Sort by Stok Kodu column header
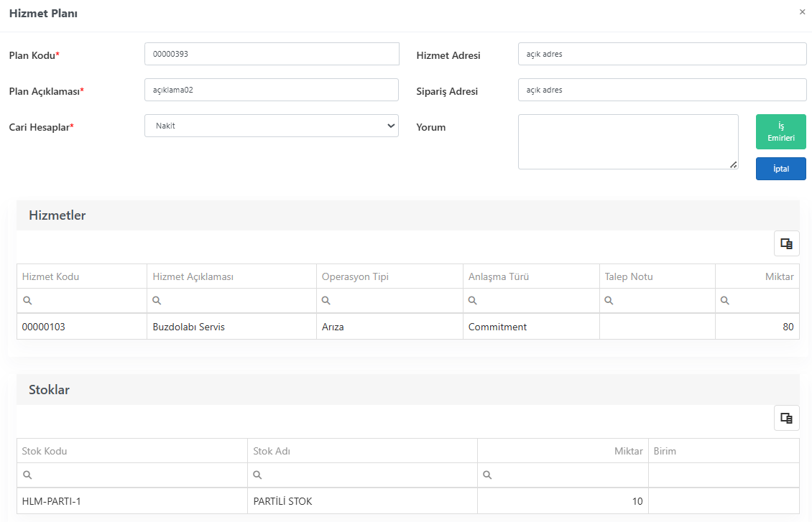 tap(132, 451)
